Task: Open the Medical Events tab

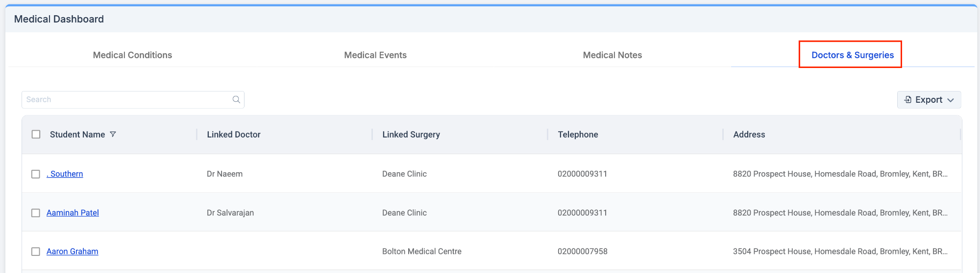Action: click(375, 55)
